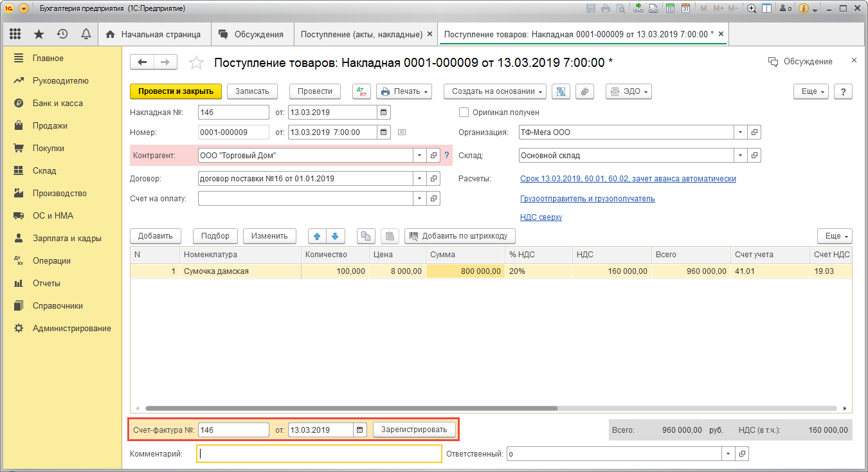Move the table row up
The height and width of the screenshot is (472, 868).
[316, 236]
